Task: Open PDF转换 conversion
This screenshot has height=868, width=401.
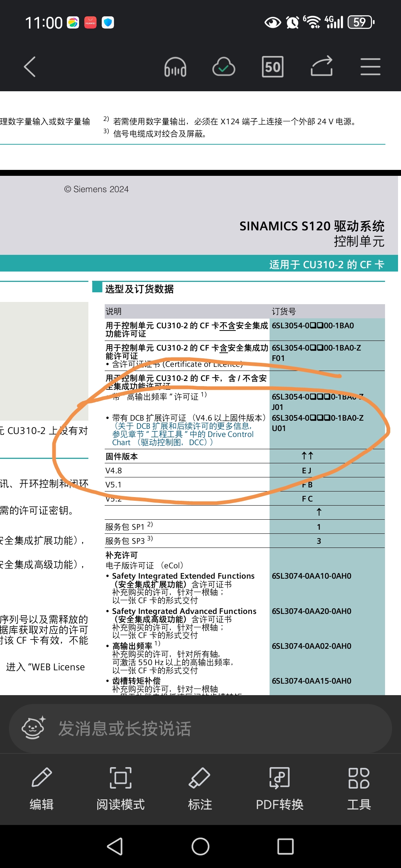Action: point(280,789)
